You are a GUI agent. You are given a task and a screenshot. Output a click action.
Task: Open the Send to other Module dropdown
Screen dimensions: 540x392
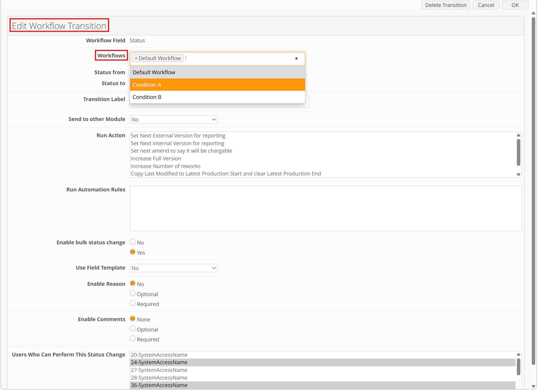point(173,120)
